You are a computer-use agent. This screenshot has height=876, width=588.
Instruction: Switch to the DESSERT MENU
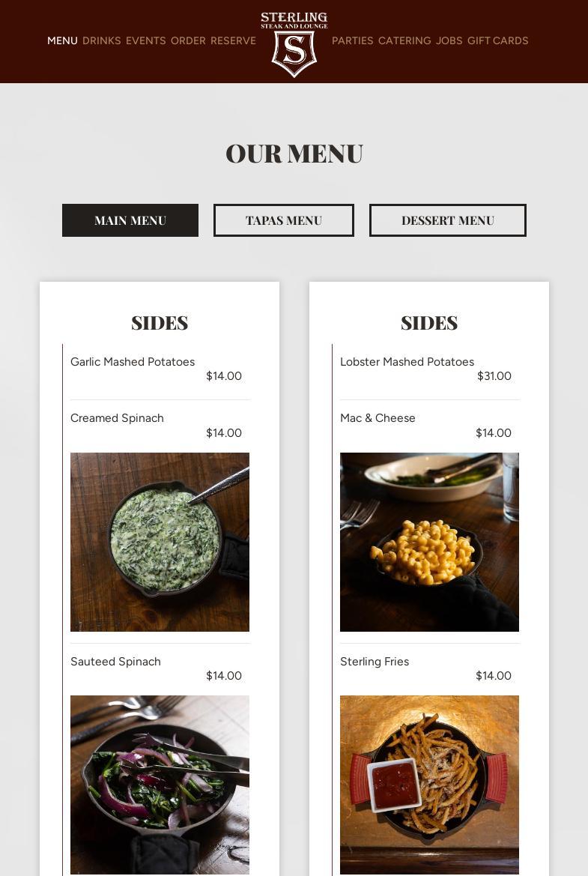pos(448,220)
